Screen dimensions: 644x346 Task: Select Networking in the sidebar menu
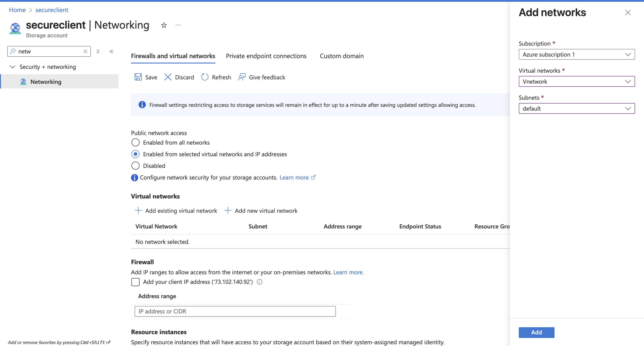(x=59, y=81)
